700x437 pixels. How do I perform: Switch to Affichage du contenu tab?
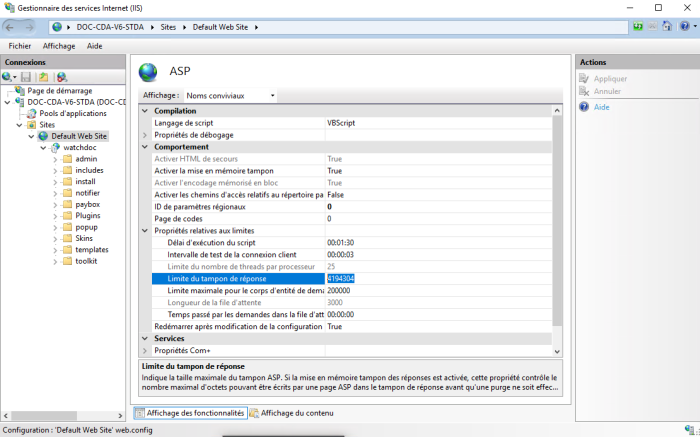(297, 413)
